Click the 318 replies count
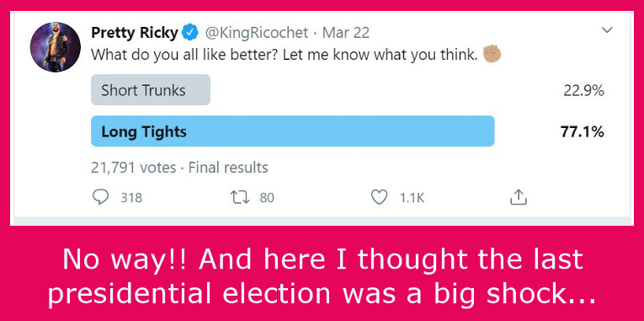Viewport: 644px width, 321px height. point(131,198)
